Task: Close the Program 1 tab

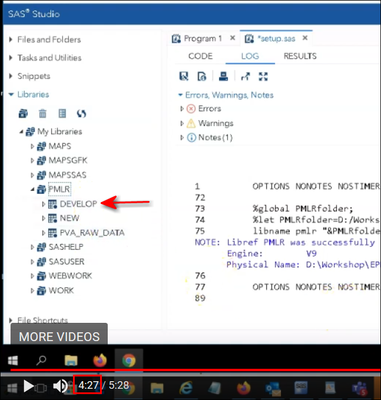Action: click(x=233, y=38)
